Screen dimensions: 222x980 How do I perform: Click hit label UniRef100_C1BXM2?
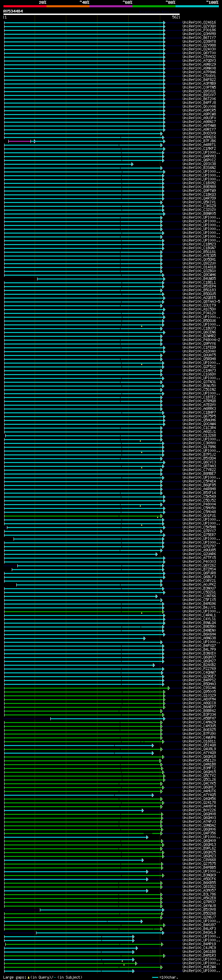pyautogui.click(x=199, y=183)
